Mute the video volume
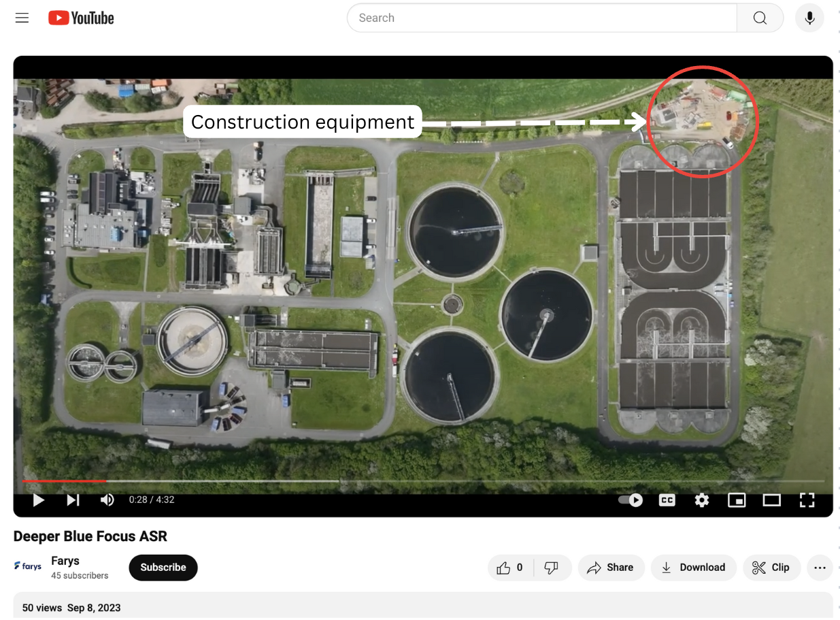 click(107, 500)
